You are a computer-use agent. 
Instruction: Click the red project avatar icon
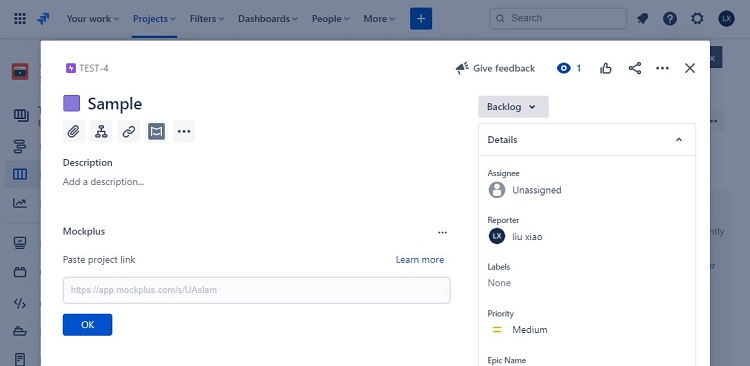click(20, 72)
